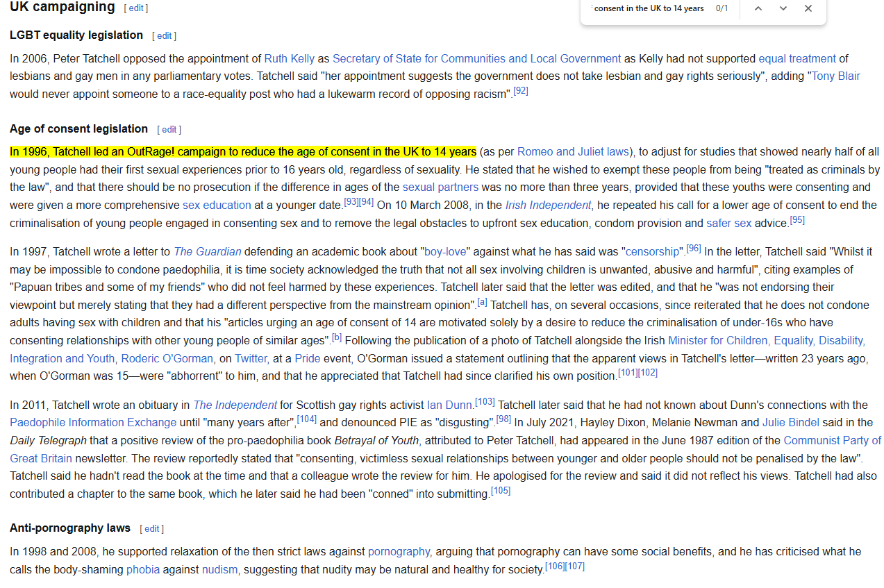Follow the Julie Bindel link

point(791,423)
